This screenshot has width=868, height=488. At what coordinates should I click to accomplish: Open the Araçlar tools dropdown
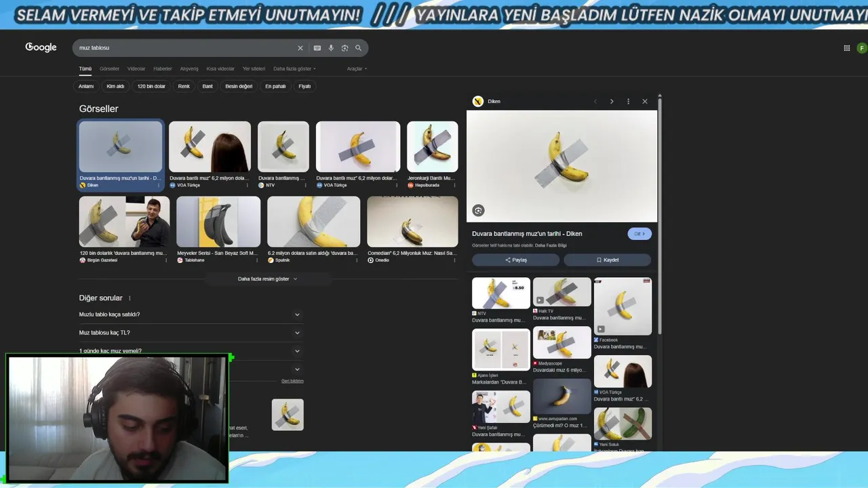357,68
